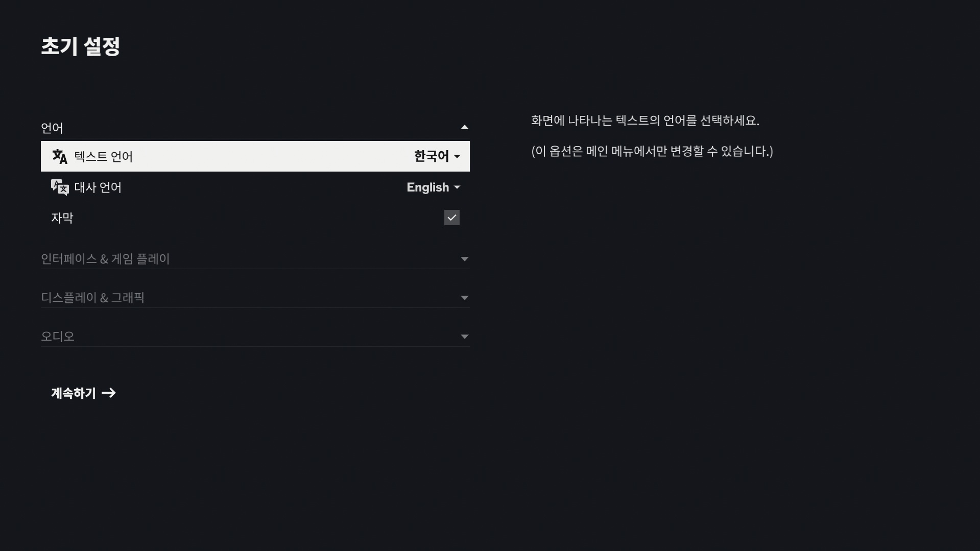Open the 오디오 section label
Viewport: 980px width, 551px height.
[x=58, y=337]
